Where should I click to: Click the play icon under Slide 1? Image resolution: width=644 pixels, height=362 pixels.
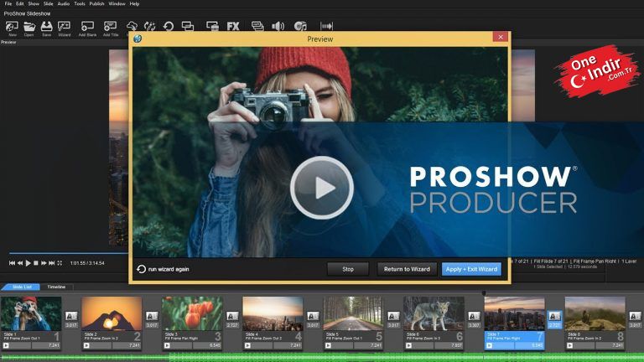click(x=6, y=345)
